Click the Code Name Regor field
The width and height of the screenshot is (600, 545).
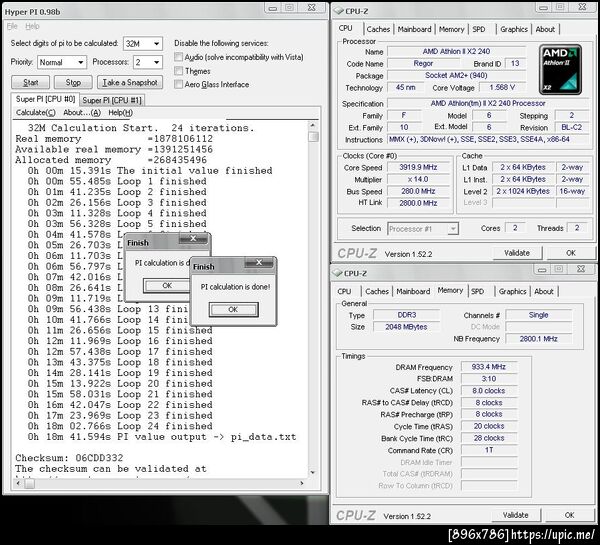tap(423, 63)
